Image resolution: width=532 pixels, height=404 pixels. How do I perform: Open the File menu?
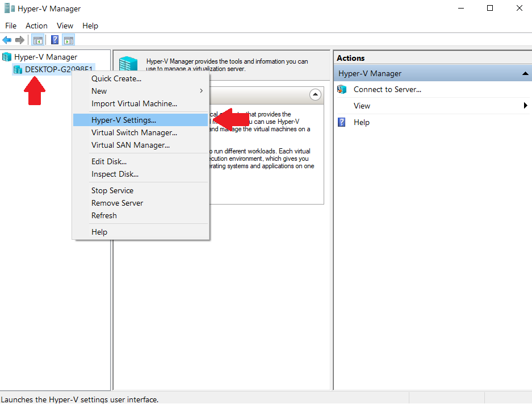click(11, 26)
